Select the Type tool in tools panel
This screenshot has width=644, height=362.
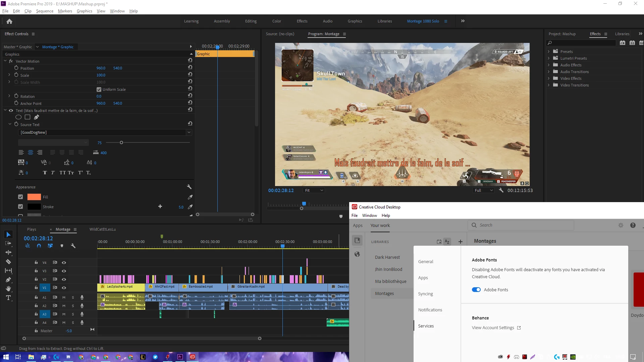[8, 298]
